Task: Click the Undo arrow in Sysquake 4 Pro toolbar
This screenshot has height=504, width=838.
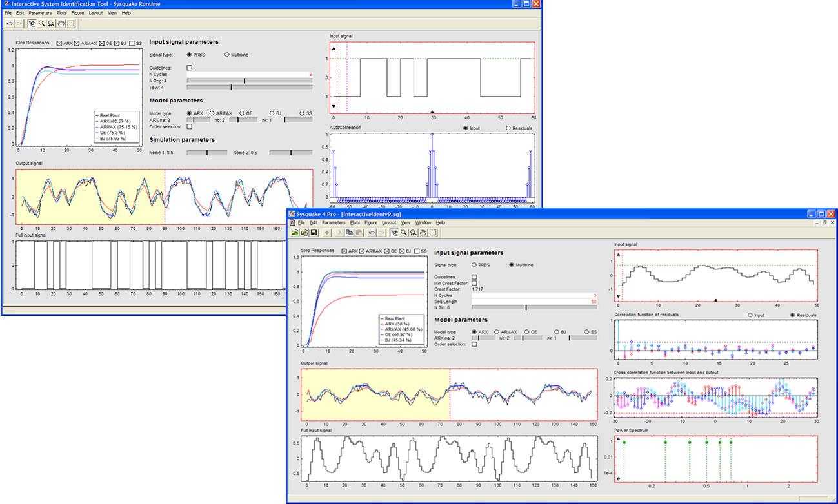Action: [372, 232]
